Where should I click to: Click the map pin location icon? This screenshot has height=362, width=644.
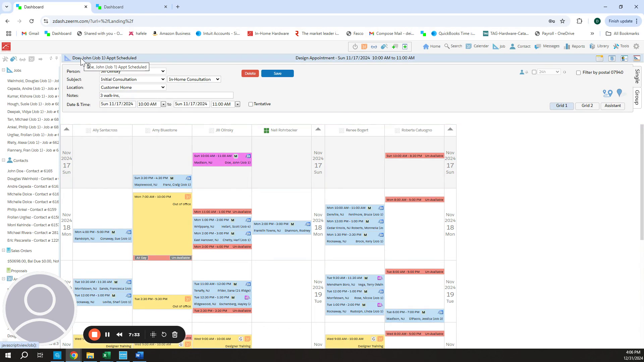(x=619, y=93)
